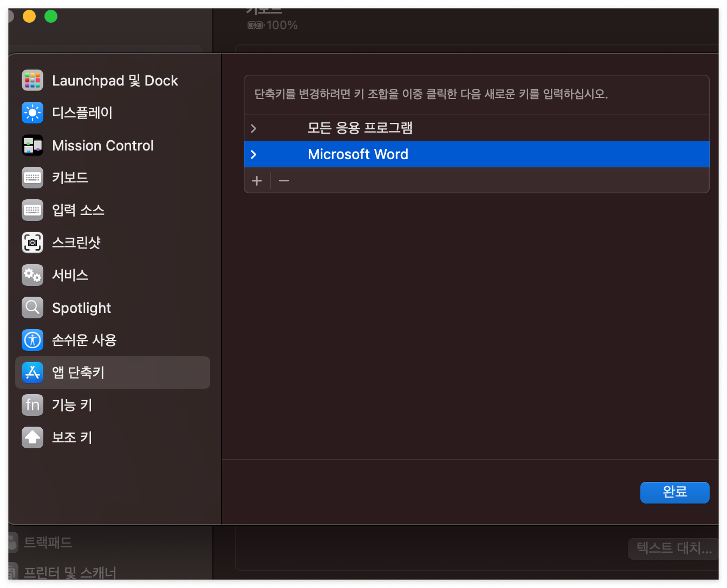This screenshot has width=727, height=588.
Task: Select the 디스플레이 category
Action: pyautogui.click(x=113, y=113)
